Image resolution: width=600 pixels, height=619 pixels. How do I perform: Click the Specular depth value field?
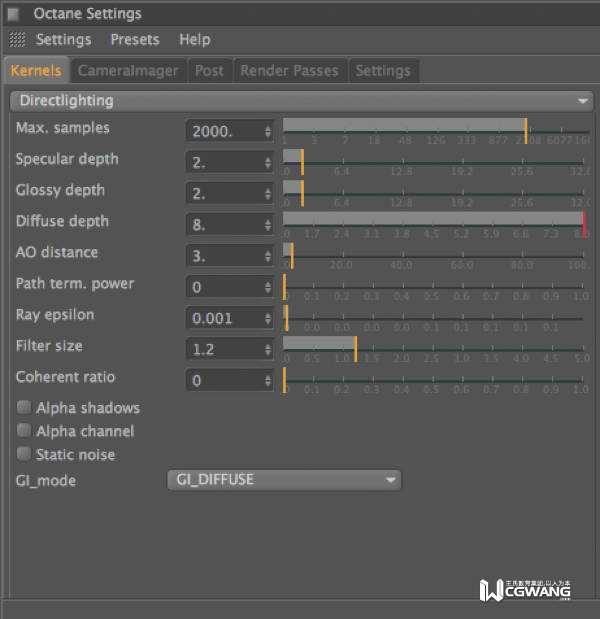point(230,162)
